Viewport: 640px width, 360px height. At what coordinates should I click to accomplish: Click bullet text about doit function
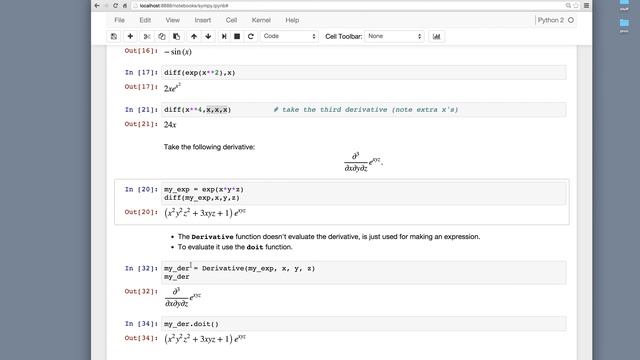click(235, 247)
